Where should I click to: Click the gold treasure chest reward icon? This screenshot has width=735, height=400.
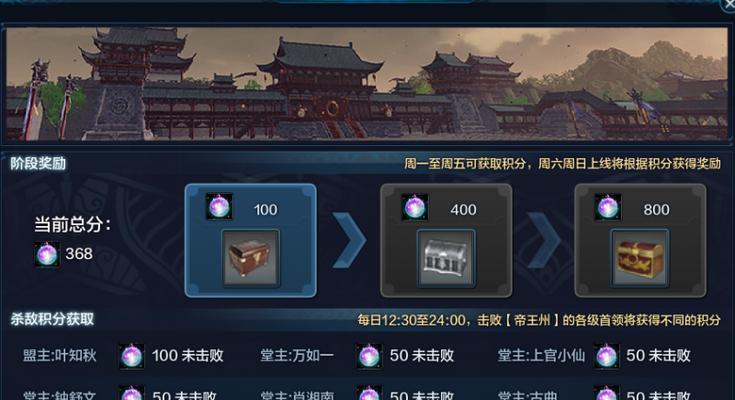pos(640,258)
